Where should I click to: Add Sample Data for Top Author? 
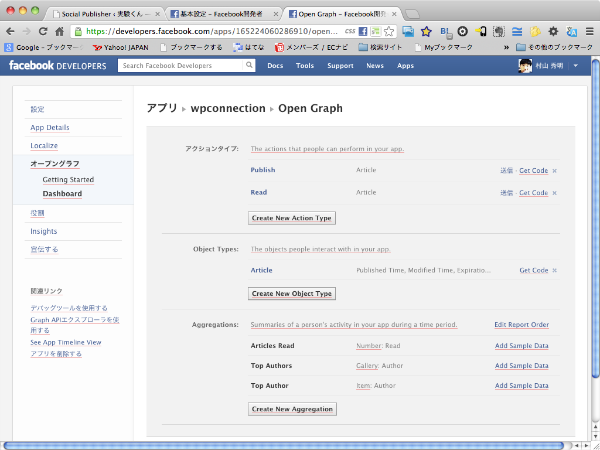coord(522,385)
